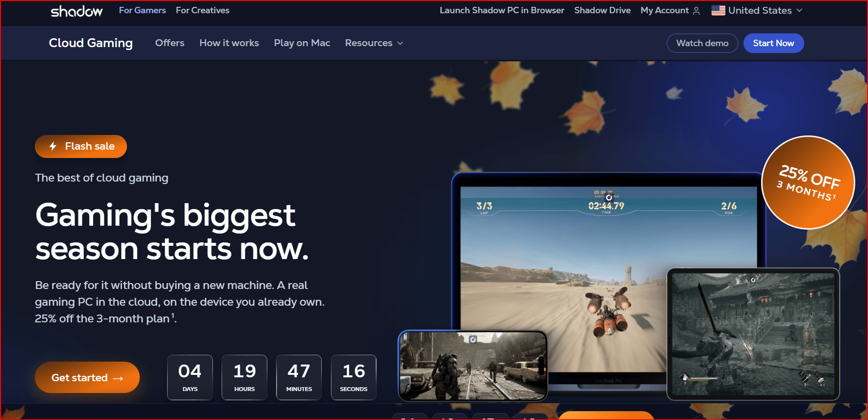868x420 pixels.
Task: Click the 19 hours countdown box
Action: (244, 377)
